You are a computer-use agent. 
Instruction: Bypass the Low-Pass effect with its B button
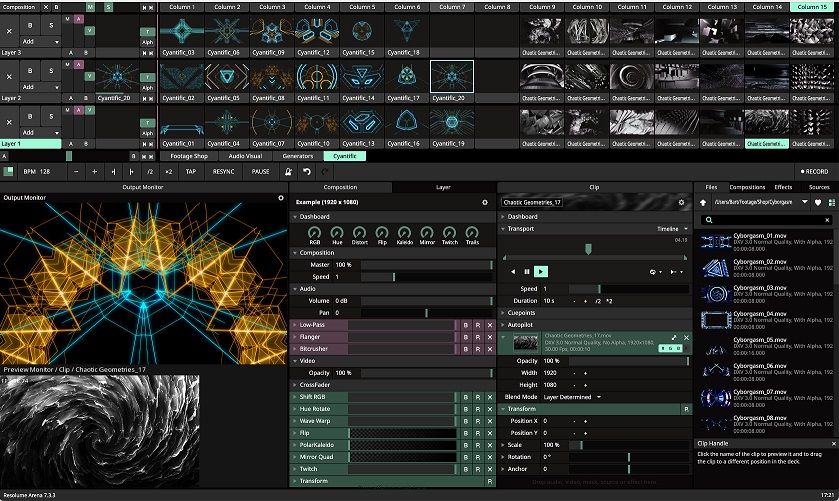click(x=466, y=325)
